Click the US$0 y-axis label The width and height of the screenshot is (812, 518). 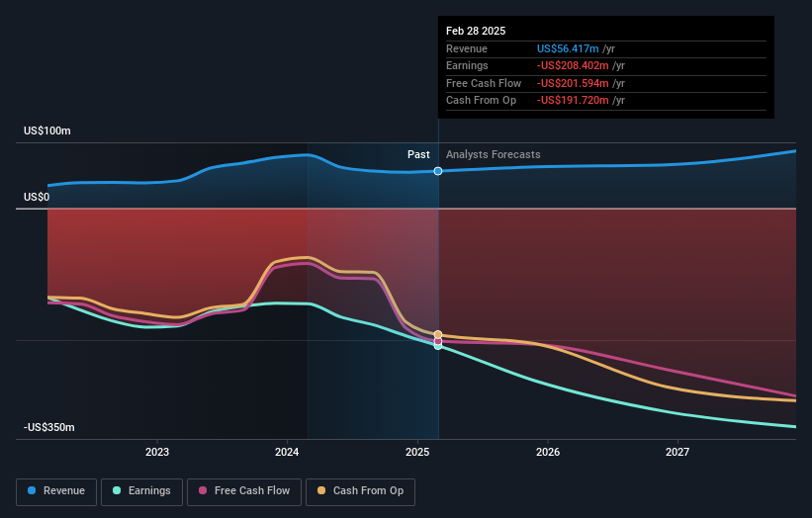point(37,197)
